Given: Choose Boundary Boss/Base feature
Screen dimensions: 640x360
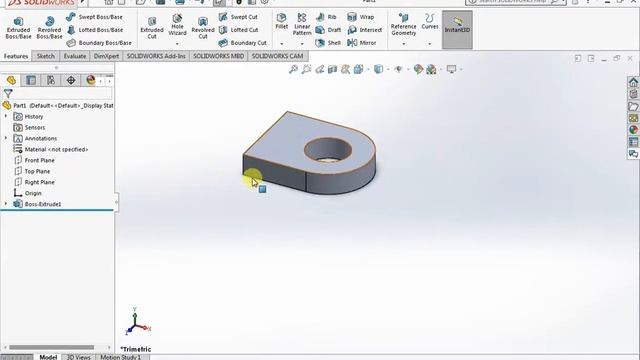Looking at the screenshot, I should (99, 42).
